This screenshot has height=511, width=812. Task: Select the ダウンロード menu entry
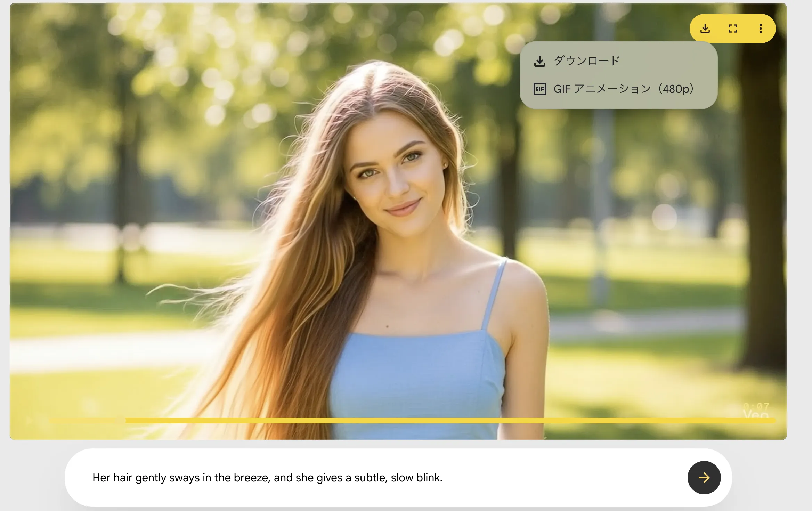coord(587,61)
